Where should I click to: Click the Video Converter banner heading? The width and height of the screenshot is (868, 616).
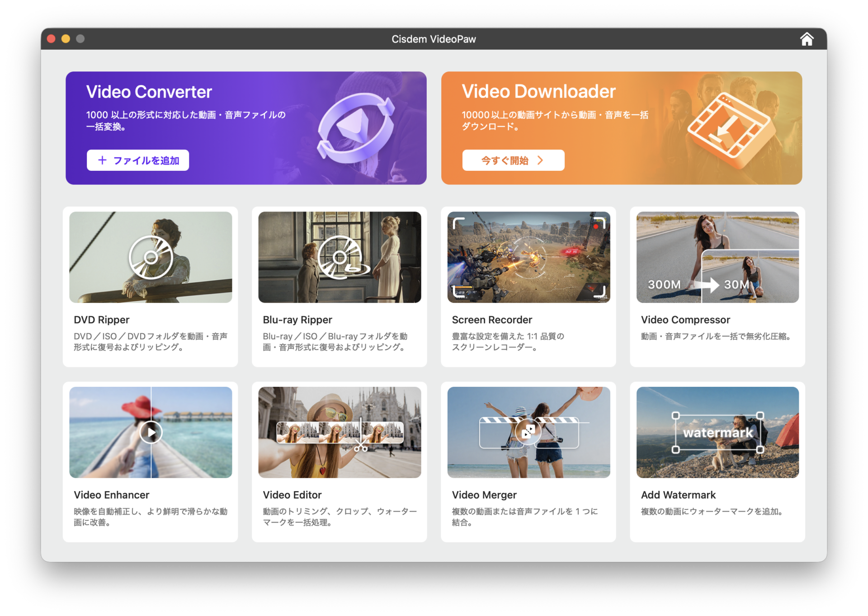149,92
